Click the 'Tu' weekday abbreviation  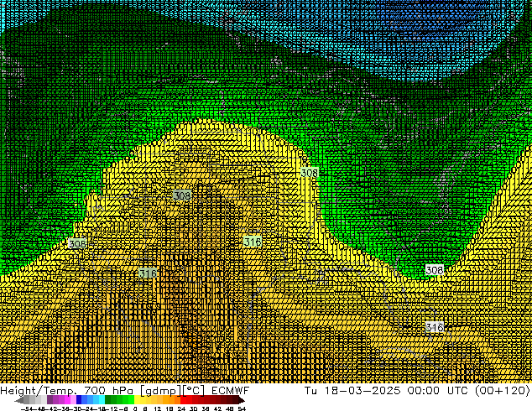pyautogui.click(x=310, y=391)
